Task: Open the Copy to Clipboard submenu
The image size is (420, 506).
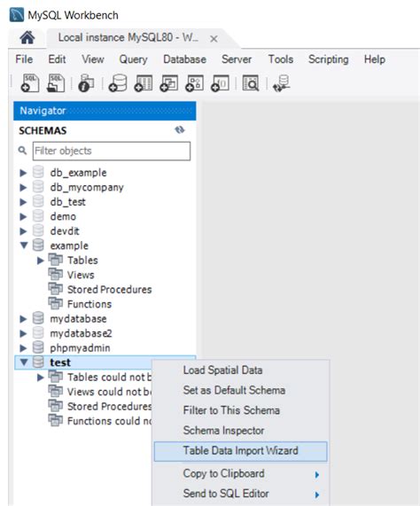Action: 241,473
